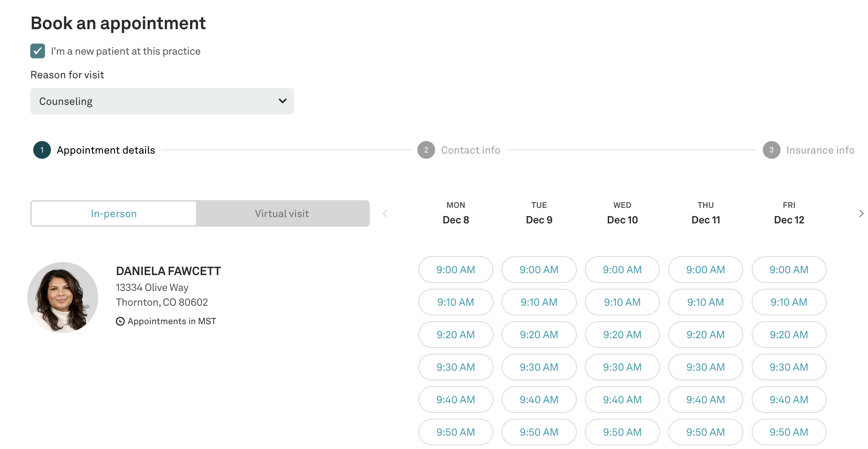
Task: Click the Daniela Fawcett provider name
Action: tap(168, 271)
